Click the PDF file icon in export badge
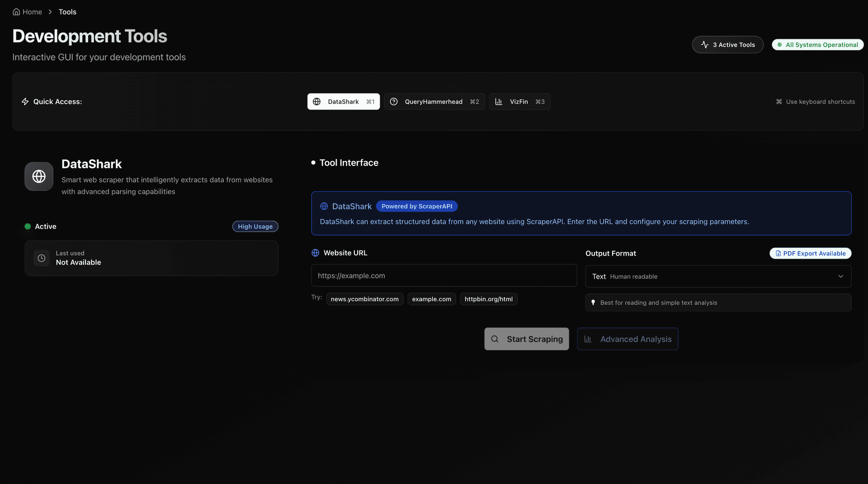 click(778, 253)
